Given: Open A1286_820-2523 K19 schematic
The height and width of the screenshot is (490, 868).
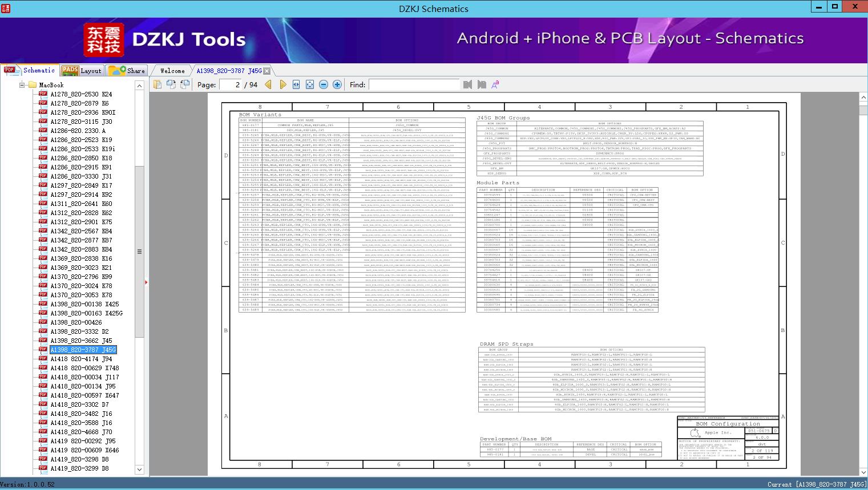Looking at the screenshot, I should [81, 140].
